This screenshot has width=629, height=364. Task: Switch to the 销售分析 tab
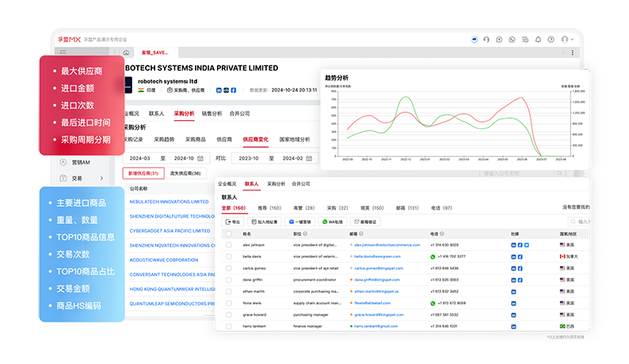coord(212,114)
